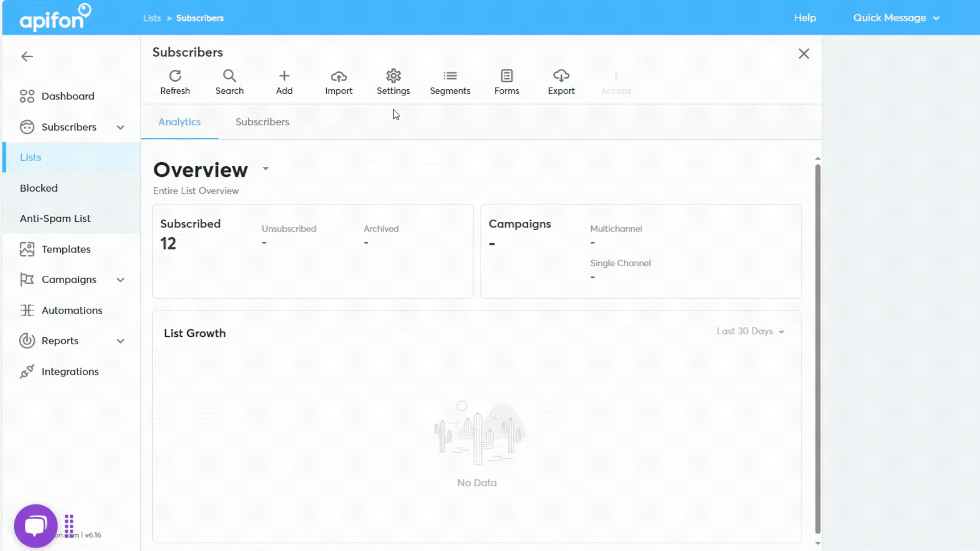This screenshot has height=551, width=980.
Task: Open the Last 30 Days dropdown
Action: point(750,332)
